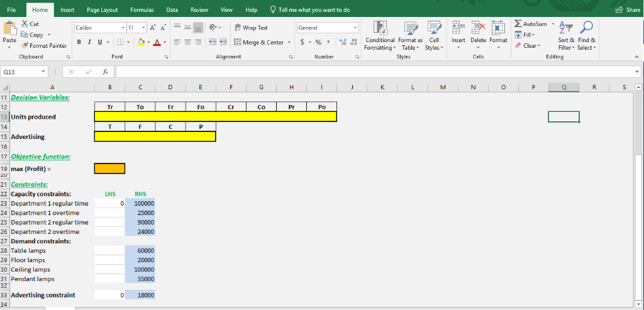Viewport: 644px width, 310px height.
Task: Switch to the Formulas tab
Action: pyautogui.click(x=142, y=9)
